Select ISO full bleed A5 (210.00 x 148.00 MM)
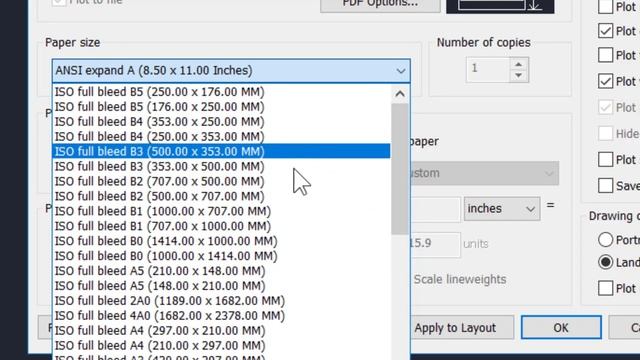The width and height of the screenshot is (640, 360). [221, 271]
